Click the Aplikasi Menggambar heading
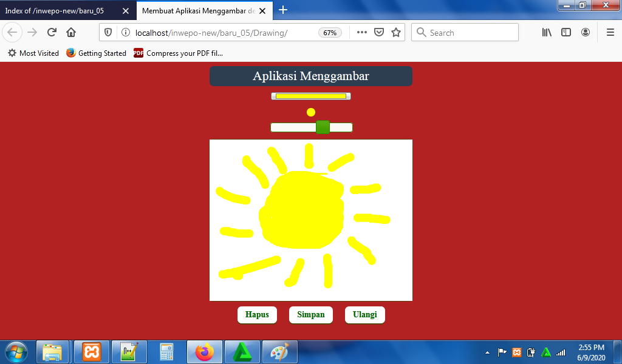 click(x=311, y=76)
